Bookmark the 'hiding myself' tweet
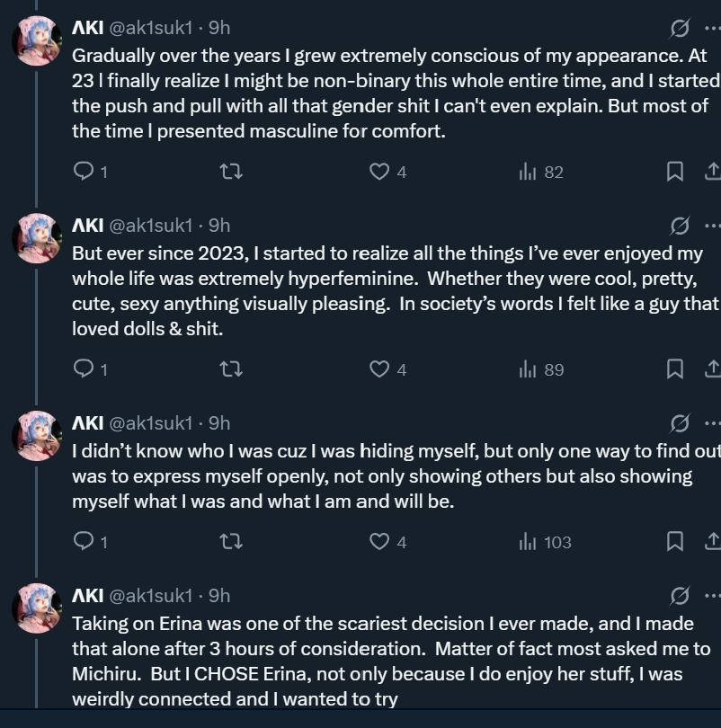Image resolution: width=721 pixels, height=728 pixels. click(x=674, y=541)
